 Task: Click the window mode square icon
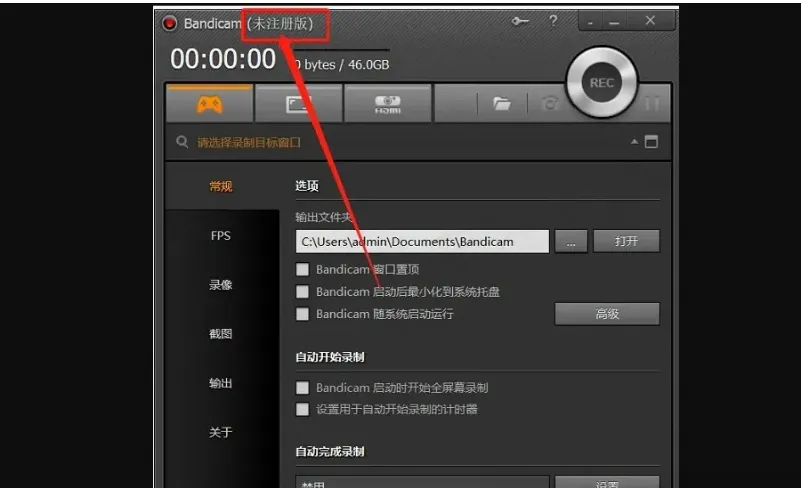[x=651, y=142]
